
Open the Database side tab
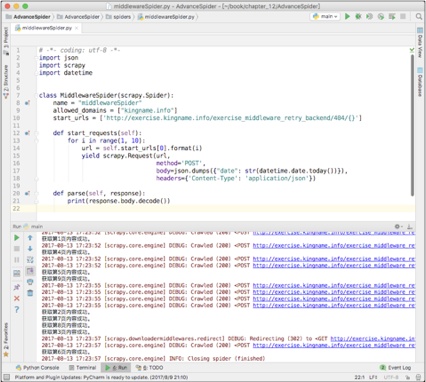pyautogui.click(x=420, y=82)
